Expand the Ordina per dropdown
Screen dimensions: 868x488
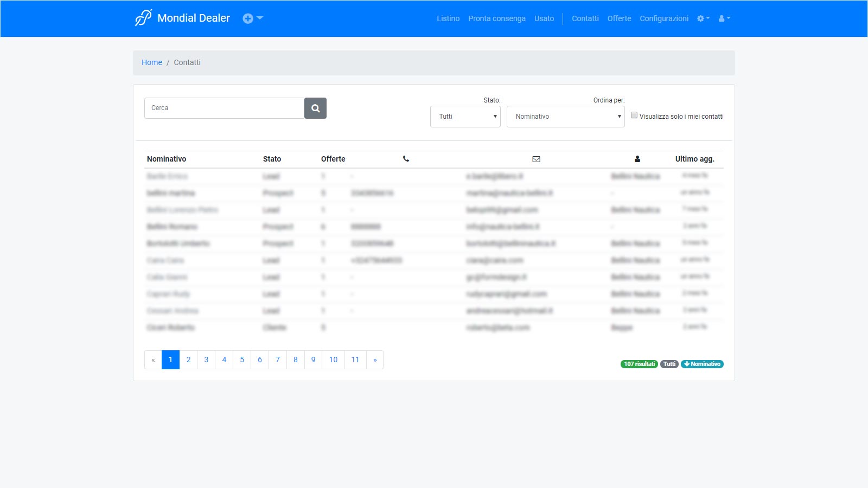click(x=565, y=117)
